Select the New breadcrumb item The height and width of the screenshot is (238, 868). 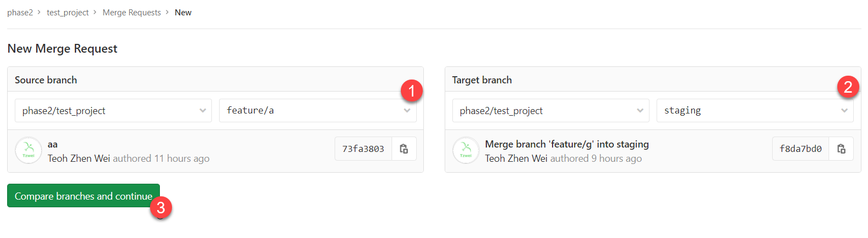coord(183,13)
